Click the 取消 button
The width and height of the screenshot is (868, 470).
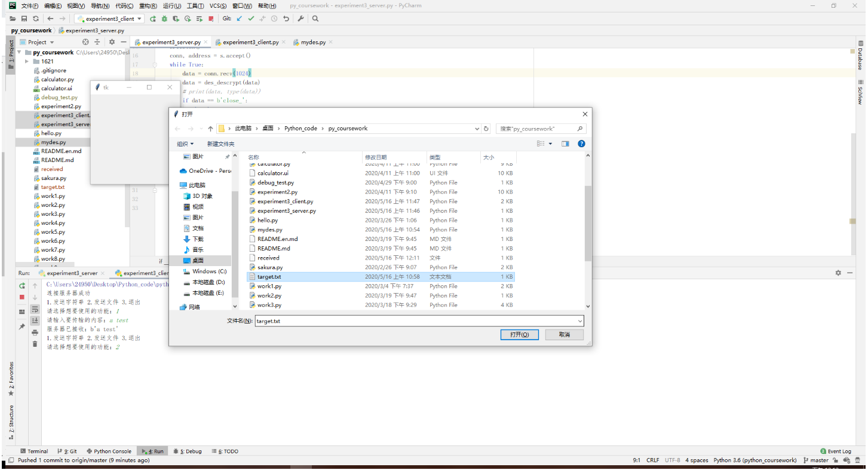pos(564,335)
